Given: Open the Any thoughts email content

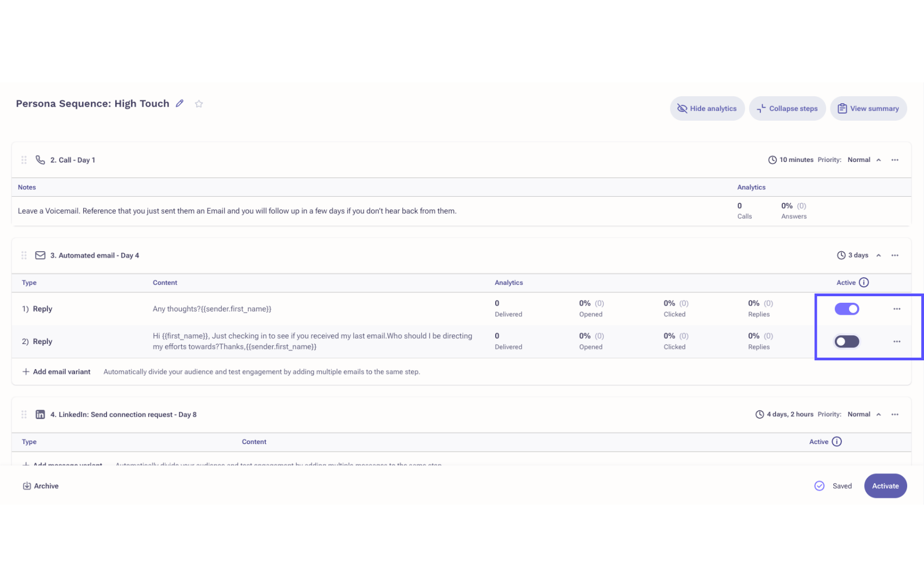Looking at the screenshot, I should coord(212,309).
